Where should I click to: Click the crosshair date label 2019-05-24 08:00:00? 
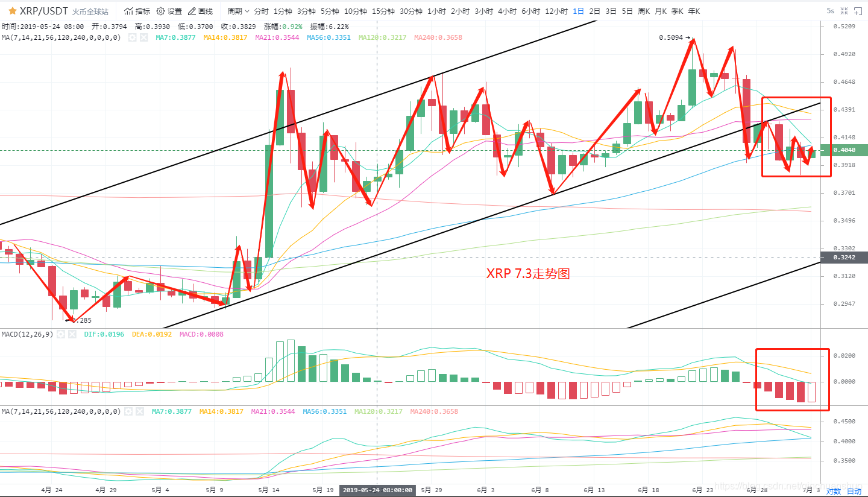tap(378, 490)
